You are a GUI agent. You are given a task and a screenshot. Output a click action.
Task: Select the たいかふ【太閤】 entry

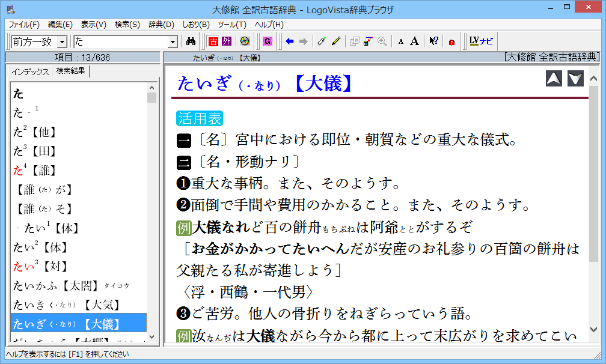(x=72, y=286)
